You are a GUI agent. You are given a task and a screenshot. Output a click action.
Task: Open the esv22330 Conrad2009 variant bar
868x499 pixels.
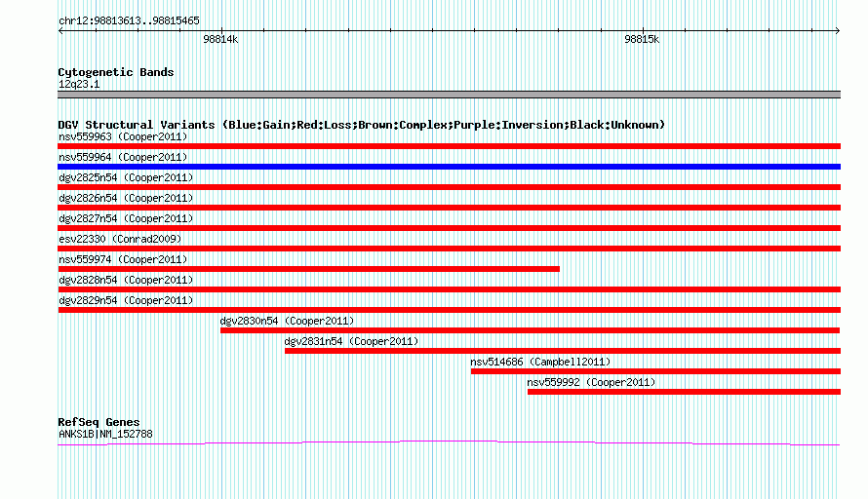(449, 249)
